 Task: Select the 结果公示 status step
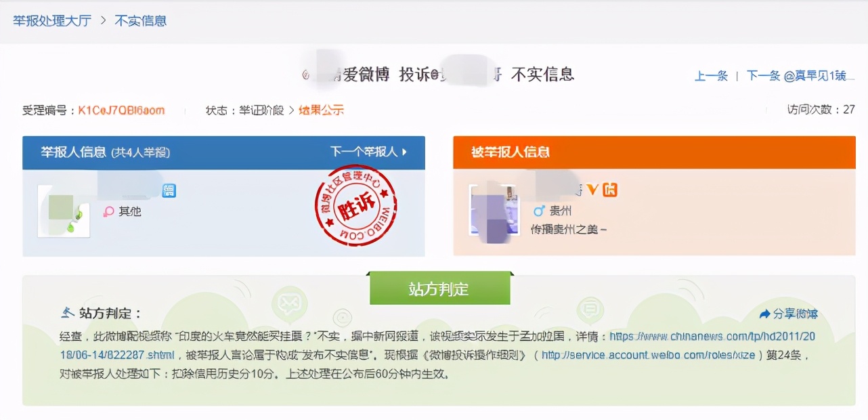coord(321,110)
